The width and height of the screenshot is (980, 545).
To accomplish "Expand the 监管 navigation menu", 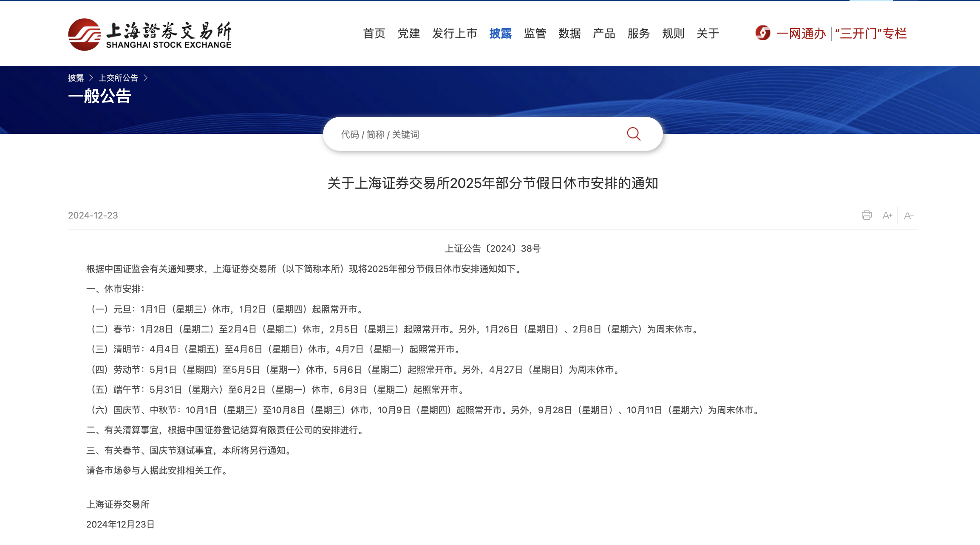I will pyautogui.click(x=535, y=33).
